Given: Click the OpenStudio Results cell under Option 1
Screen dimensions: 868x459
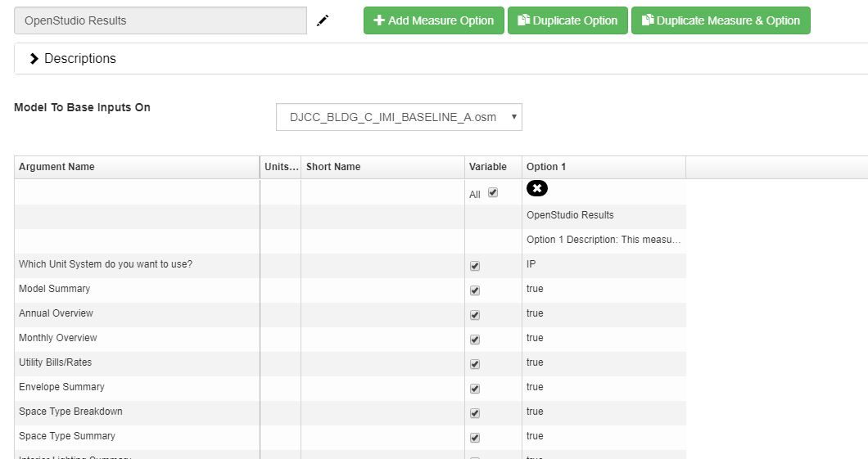Looking at the screenshot, I should point(604,215).
